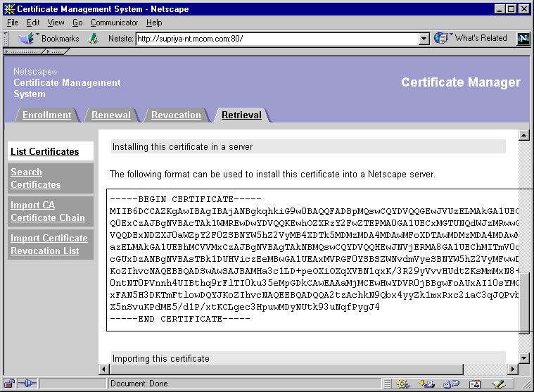Click the Netsite label
Image resolution: width=534 pixels, height=392 pixels.
[120, 39]
